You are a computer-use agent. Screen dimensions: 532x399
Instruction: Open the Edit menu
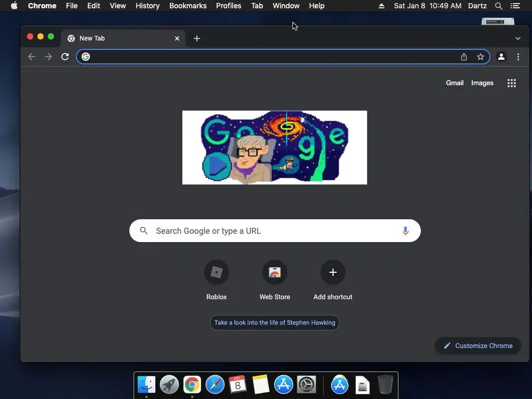pos(94,6)
